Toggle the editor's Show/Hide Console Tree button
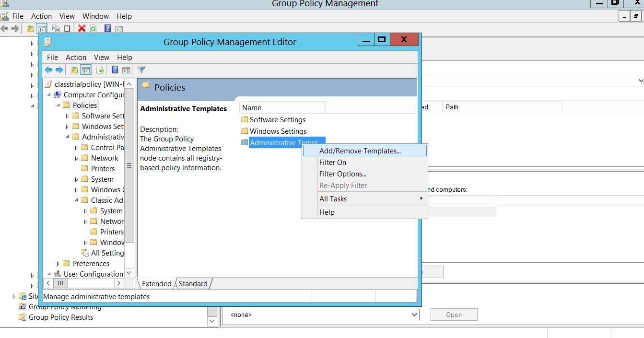644x338 pixels. coord(86,70)
